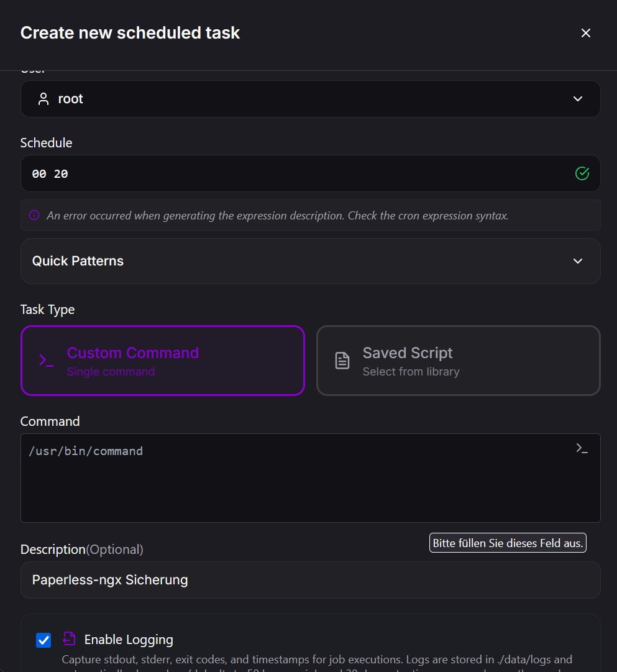Viewport: 617px width, 672px height.
Task: Choose the Saved Script task type
Action: [x=459, y=361]
